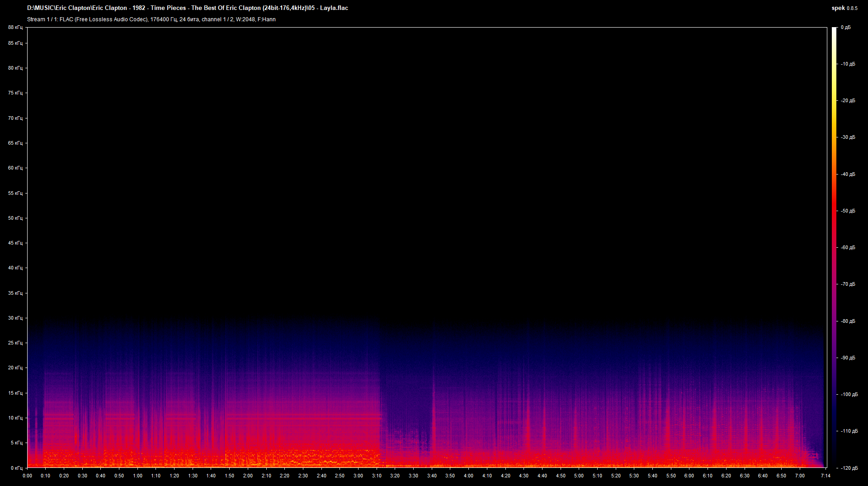The image size is (868, 486).
Task: Click the 60 кГц frequency label
Action: (15, 168)
